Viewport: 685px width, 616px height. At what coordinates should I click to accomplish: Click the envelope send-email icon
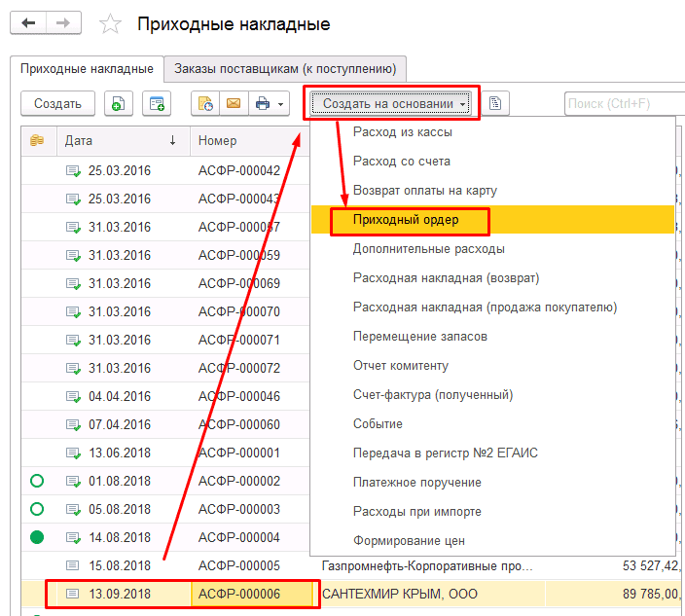pos(234,103)
